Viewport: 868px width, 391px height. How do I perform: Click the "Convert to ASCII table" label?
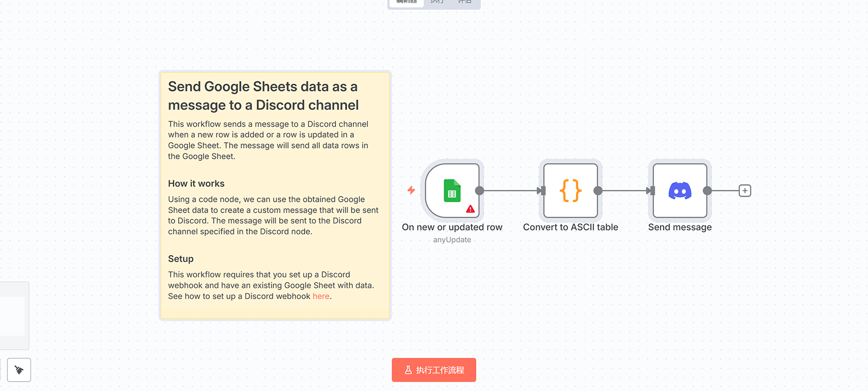[x=570, y=227]
